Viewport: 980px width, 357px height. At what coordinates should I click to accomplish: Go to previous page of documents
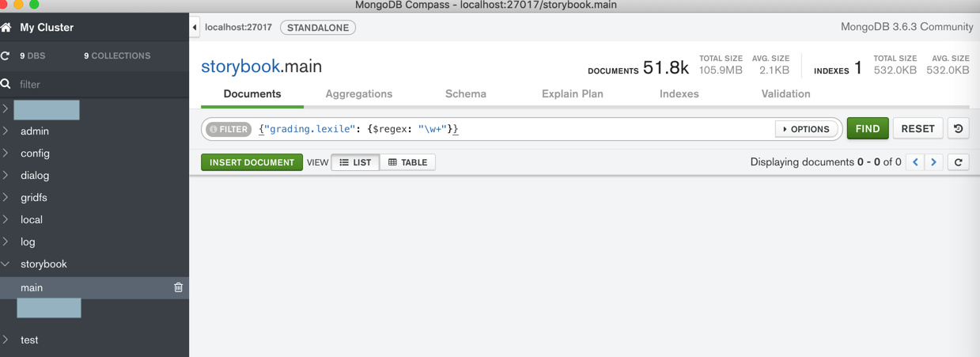coord(915,162)
